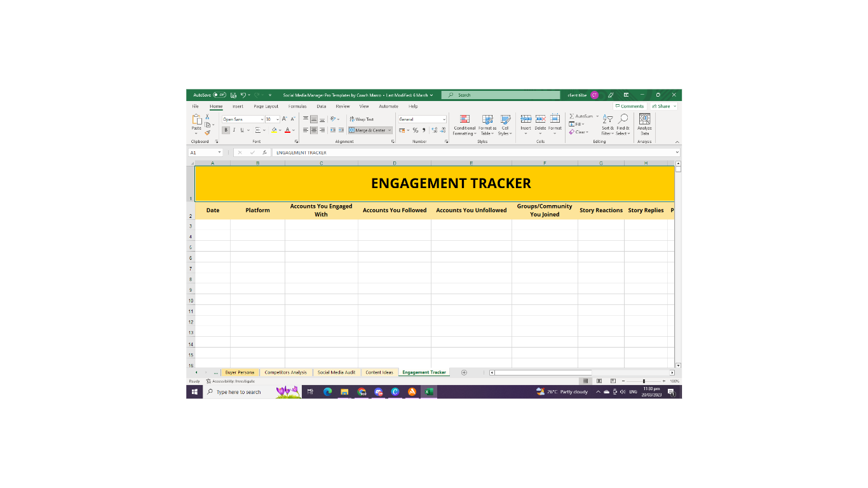Align text to the bottom of cell
This screenshot has height=488, width=868.
tap(322, 119)
